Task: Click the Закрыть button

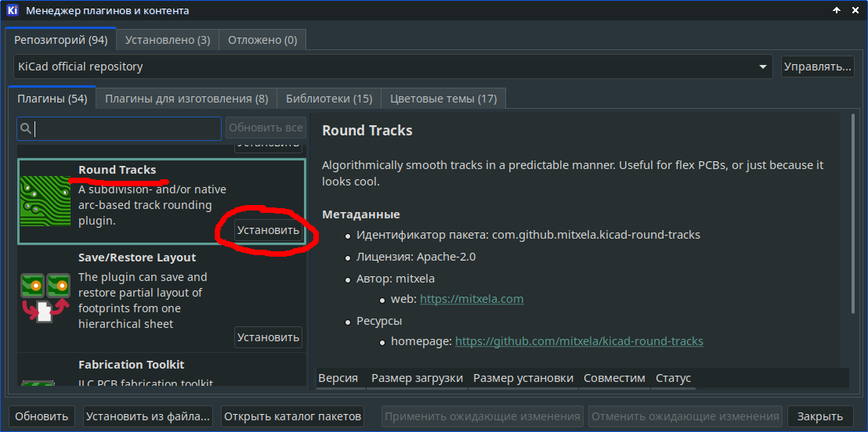Action: pos(819,416)
